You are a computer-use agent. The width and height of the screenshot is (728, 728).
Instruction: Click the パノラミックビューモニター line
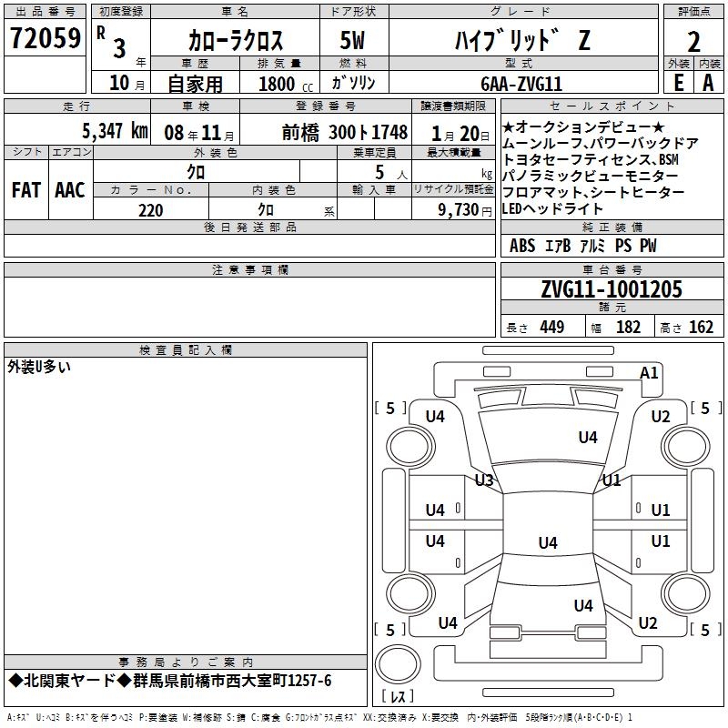[x=591, y=176]
